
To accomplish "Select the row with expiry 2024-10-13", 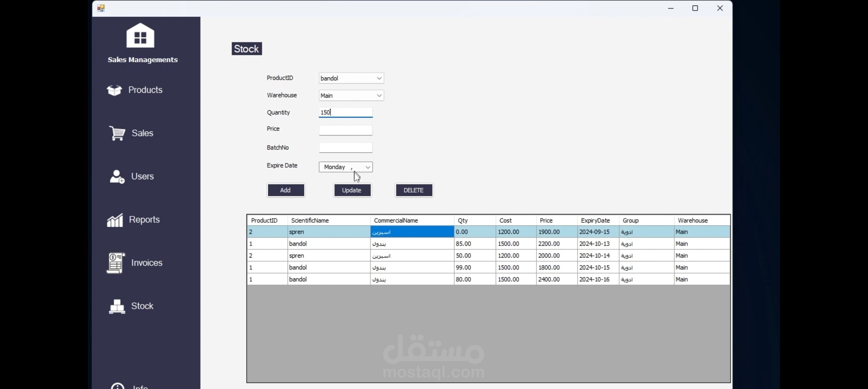I will point(594,244).
